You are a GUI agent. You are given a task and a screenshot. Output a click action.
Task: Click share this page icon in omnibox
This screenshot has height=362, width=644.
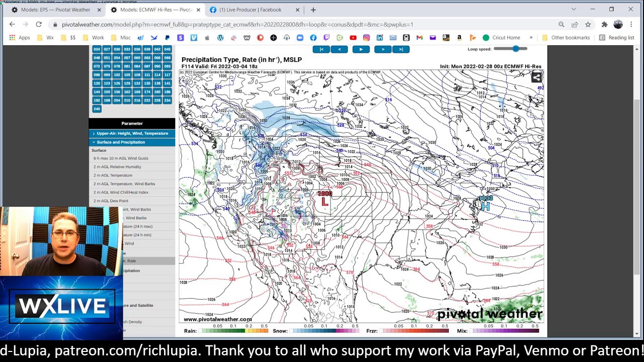pyautogui.click(x=575, y=24)
